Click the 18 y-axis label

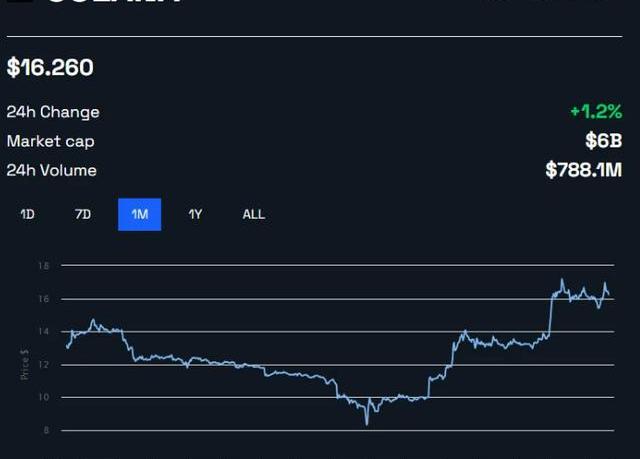44,266
